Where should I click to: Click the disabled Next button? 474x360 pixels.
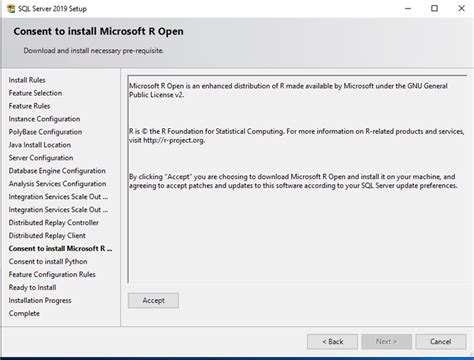pos(386,342)
